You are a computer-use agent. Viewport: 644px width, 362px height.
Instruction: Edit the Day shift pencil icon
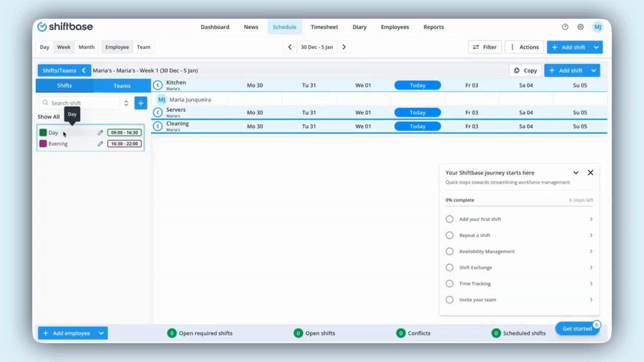pos(100,133)
